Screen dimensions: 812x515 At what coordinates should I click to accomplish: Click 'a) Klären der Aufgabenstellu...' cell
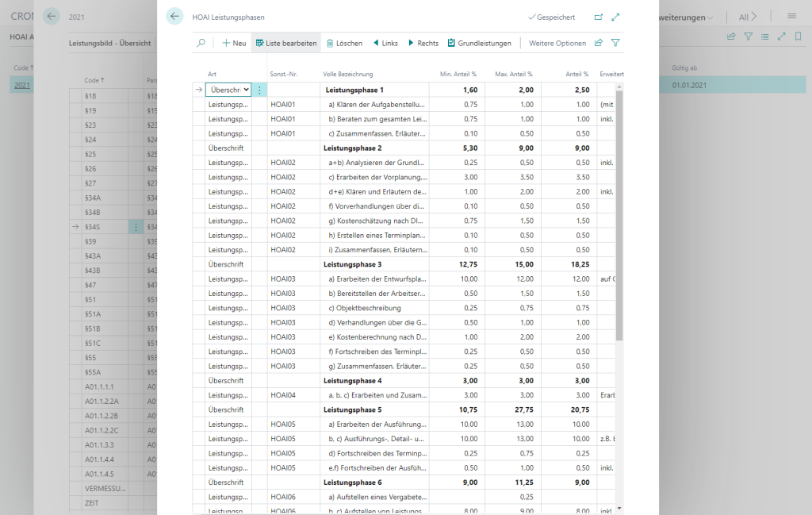pyautogui.click(x=374, y=104)
